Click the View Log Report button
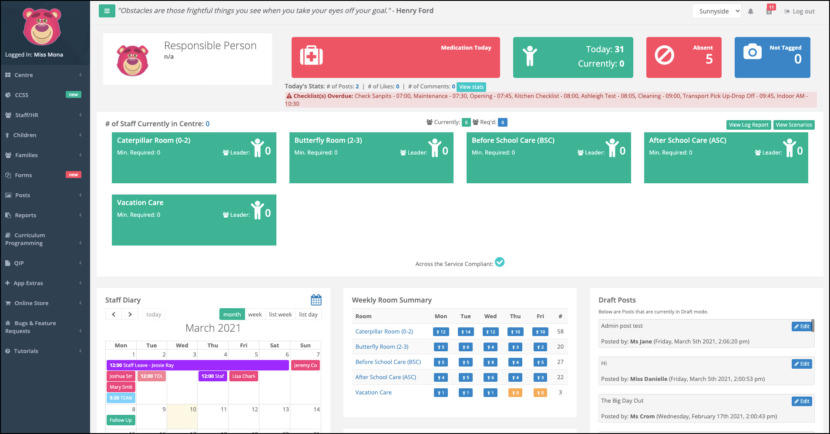Screen dimensions: 830x434 coord(748,125)
